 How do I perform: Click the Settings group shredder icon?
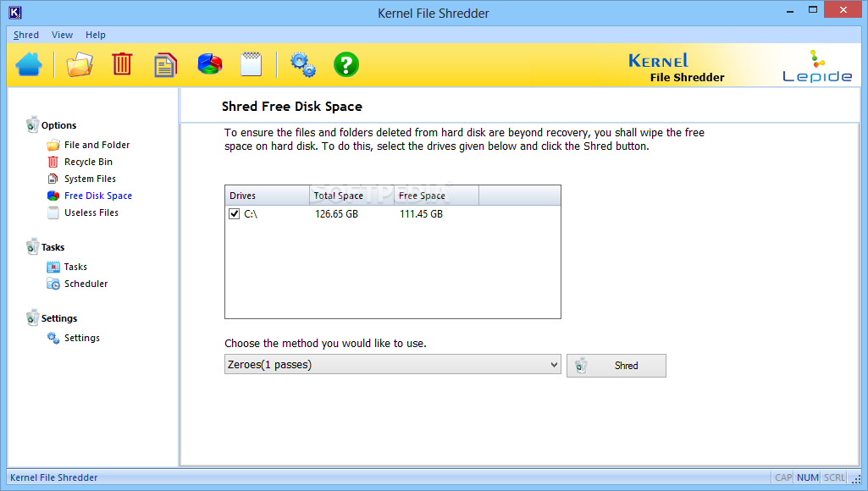(33, 317)
